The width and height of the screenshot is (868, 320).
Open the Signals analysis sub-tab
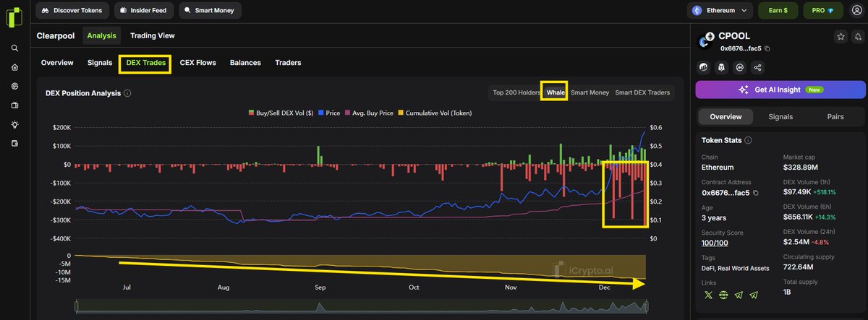click(x=100, y=63)
